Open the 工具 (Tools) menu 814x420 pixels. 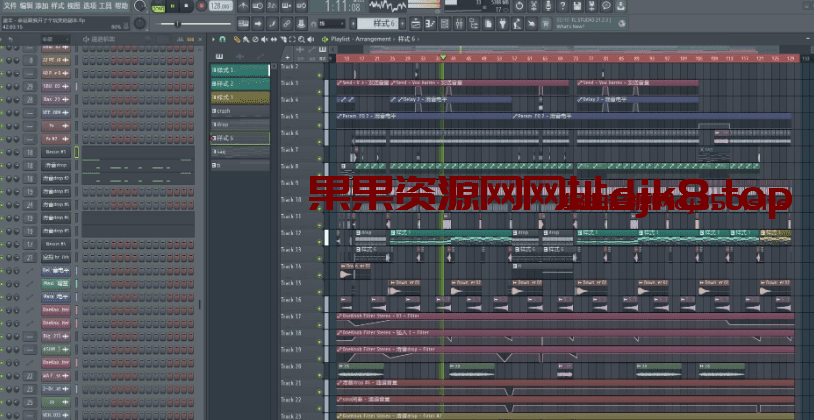(x=105, y=5)
